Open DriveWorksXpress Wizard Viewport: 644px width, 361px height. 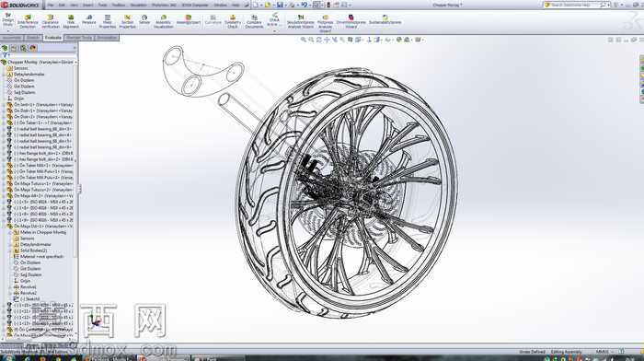[x=351, y=22]
